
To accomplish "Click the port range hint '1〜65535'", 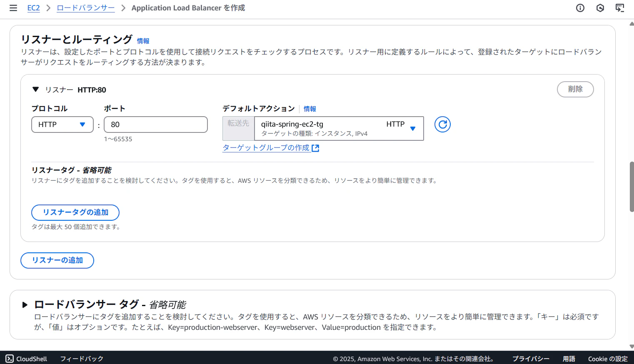I will pyautogui.click(x=118, y=139).
